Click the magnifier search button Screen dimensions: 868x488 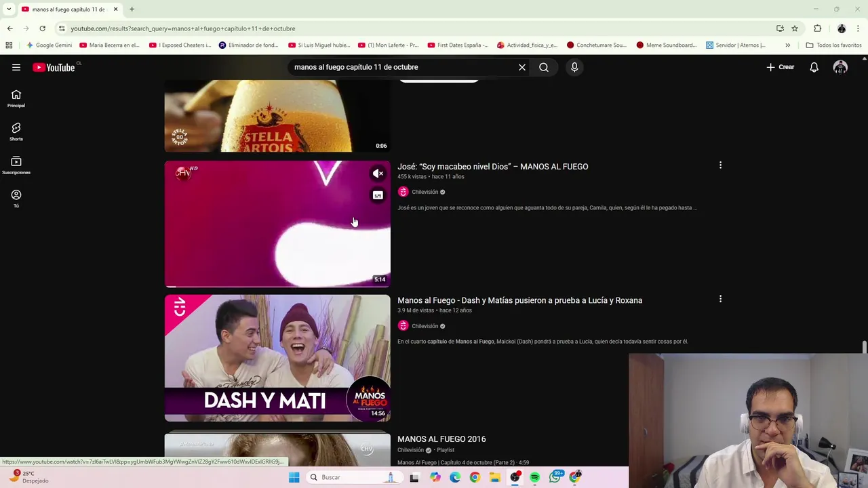544,67
